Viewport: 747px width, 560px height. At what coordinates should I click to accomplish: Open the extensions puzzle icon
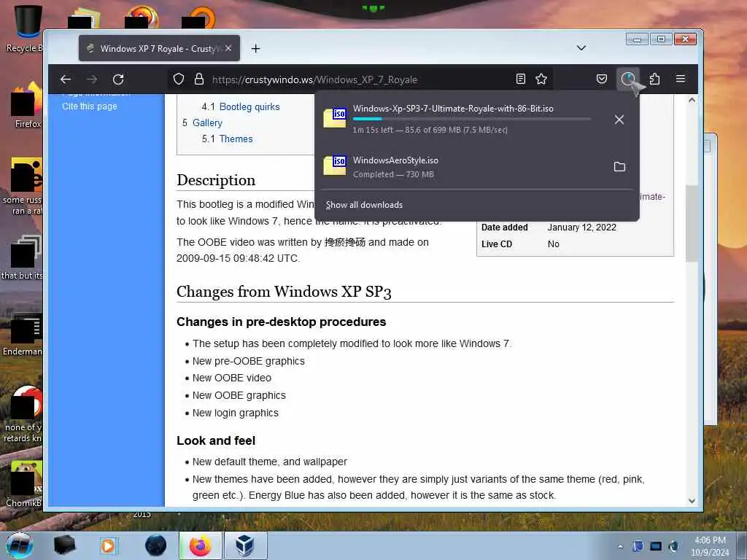click(654, 79)
